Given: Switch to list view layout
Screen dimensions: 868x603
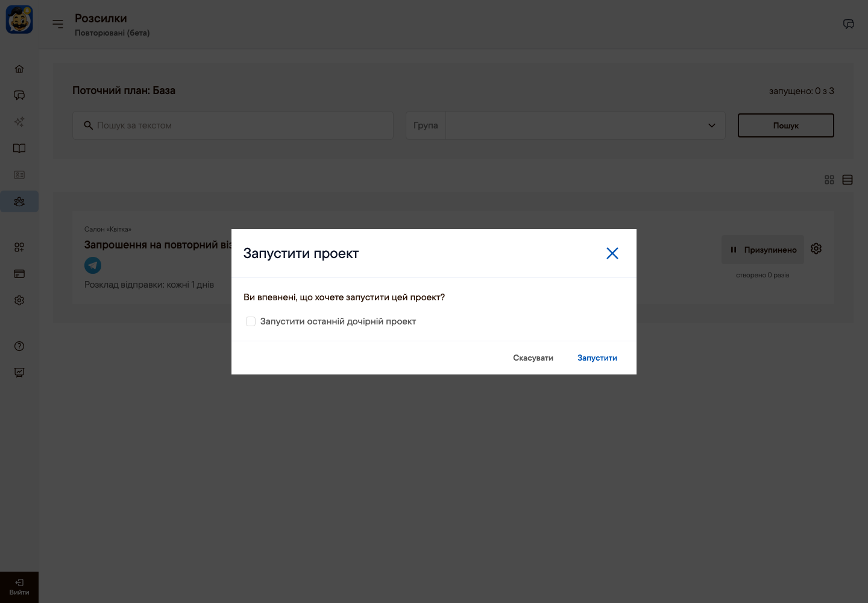Looking at the screenshot, I should pos(848,180).
